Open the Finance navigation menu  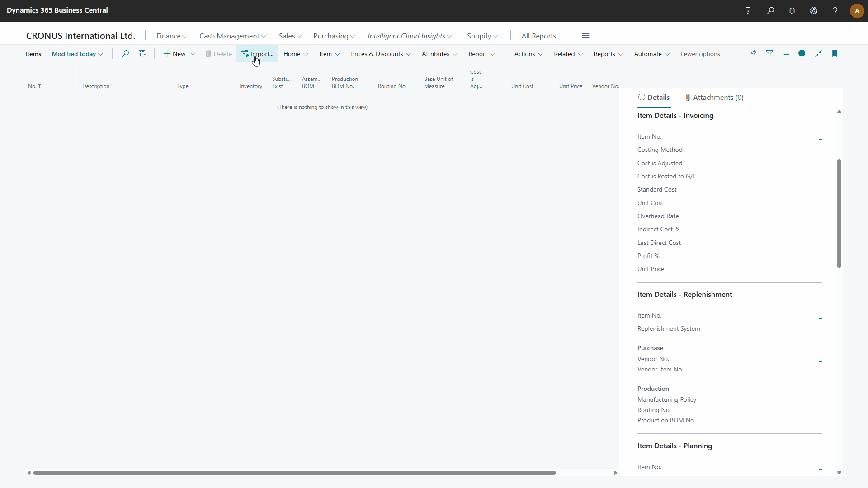172,36
